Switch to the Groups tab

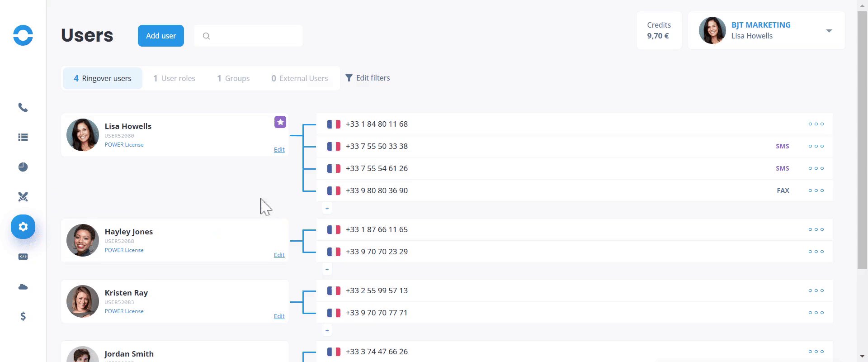click(233, 78)
